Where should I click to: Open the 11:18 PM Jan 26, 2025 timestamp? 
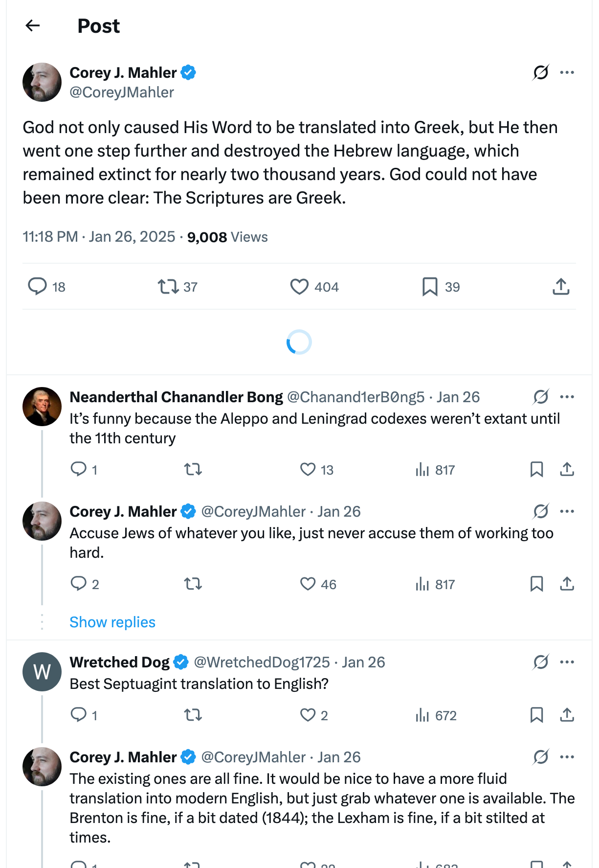click(x=99, y=237)
